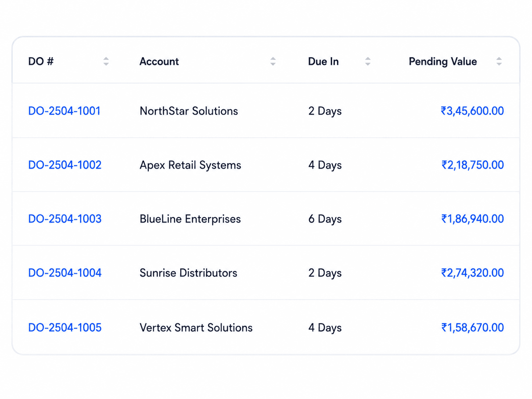Sort table by Due In column icon
532x399 pixels.
tap(367, 61)
